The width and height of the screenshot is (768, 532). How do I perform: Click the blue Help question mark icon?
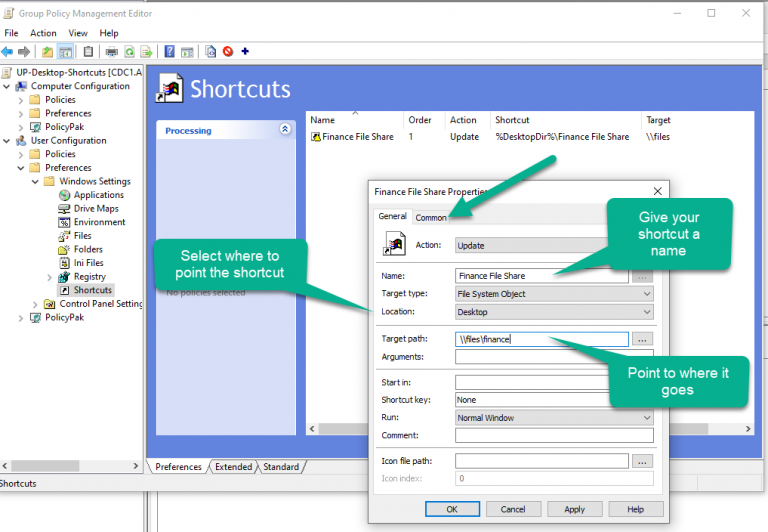pos(169,51)
